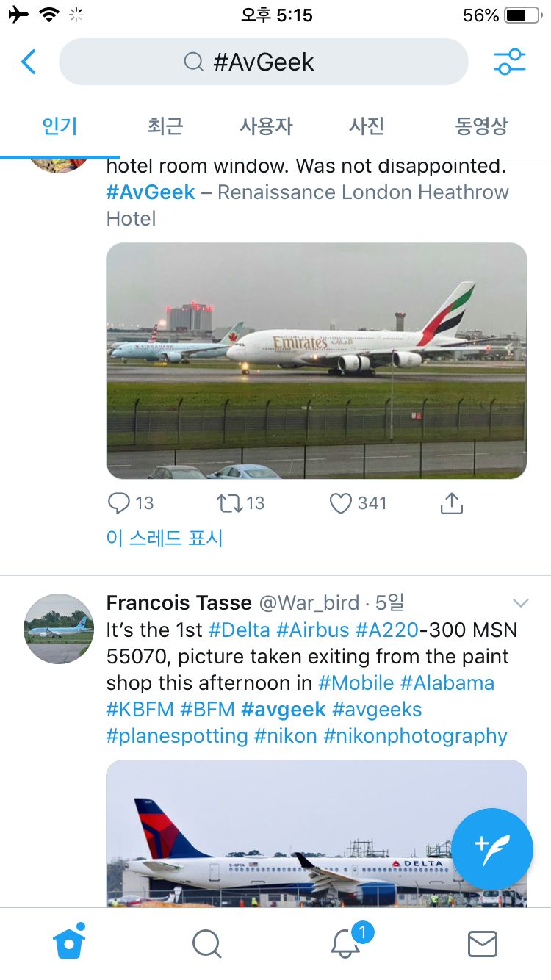Screen dimensions: 551x980
Task: Share the Emirates tweet via share icon
Action: coord(451,503)
